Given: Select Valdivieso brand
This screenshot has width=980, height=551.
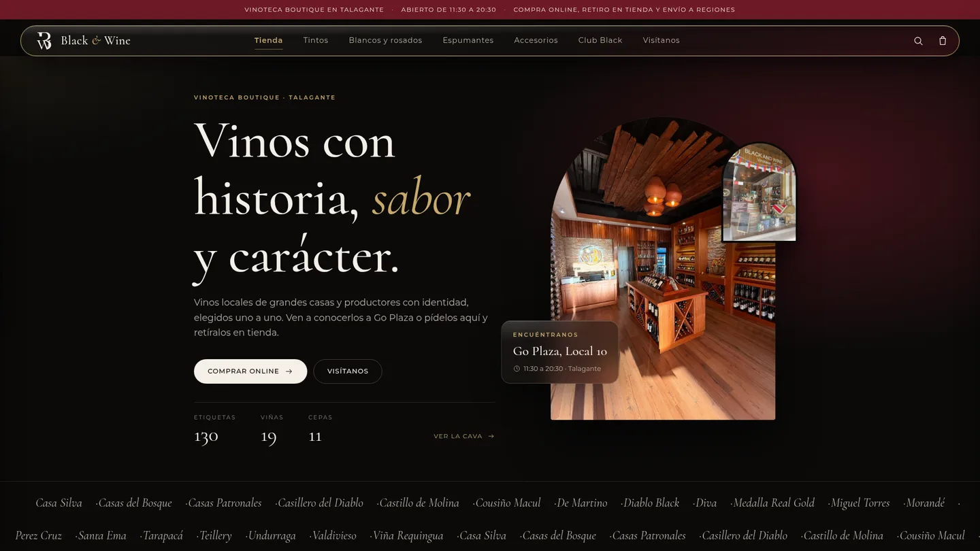Looking at the screenshot, I should [x=334, y=535].
